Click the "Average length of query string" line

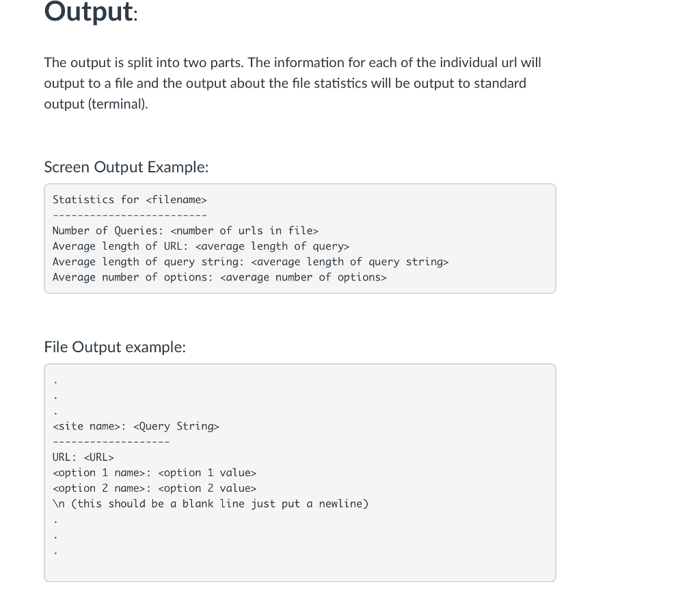(x=250, y=262)
